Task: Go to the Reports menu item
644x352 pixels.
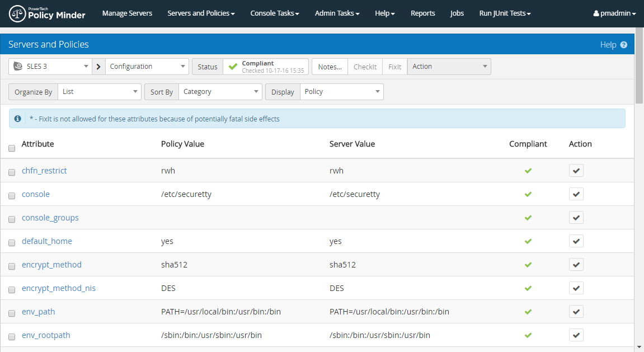Action: point(422,13)
